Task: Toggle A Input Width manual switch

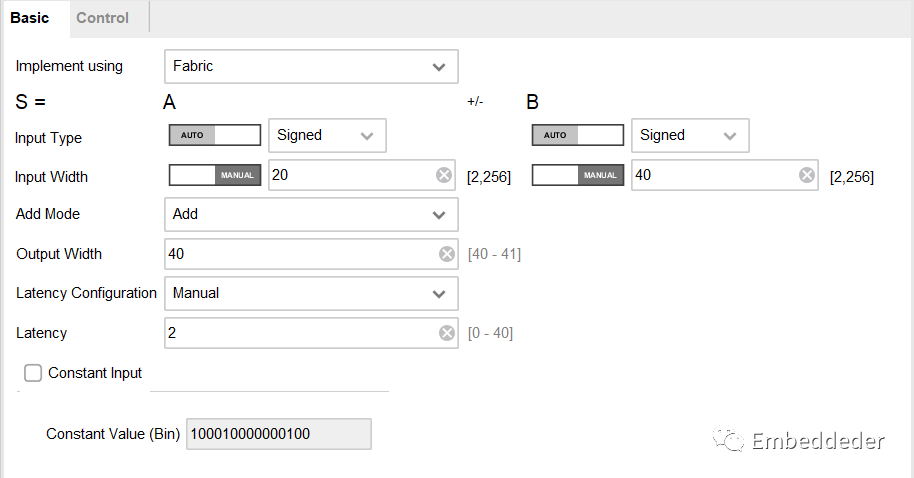Action: 215,175
